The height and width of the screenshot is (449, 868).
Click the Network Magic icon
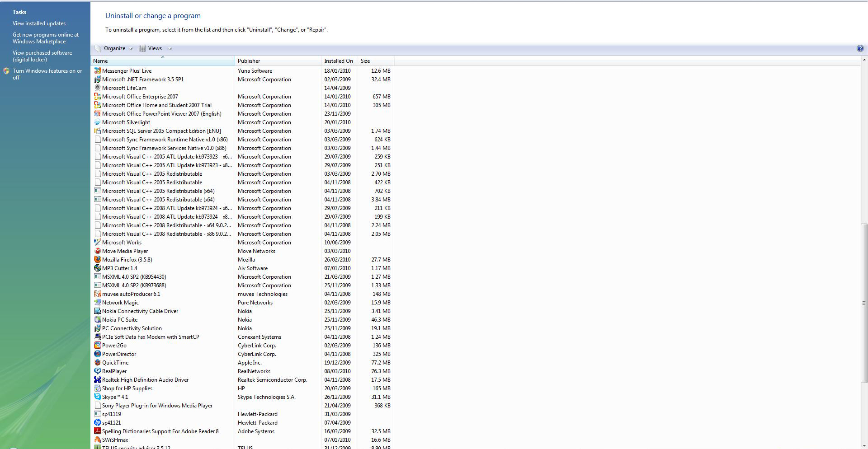point(97,302)
